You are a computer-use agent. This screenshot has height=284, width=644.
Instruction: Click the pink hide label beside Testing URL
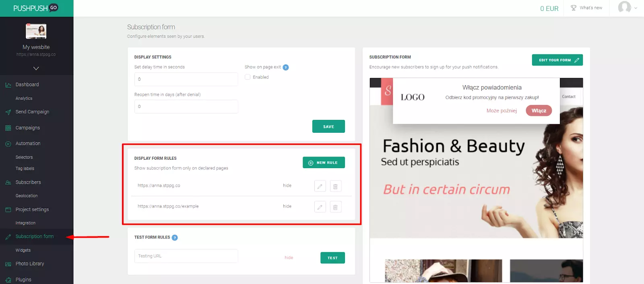289,257
